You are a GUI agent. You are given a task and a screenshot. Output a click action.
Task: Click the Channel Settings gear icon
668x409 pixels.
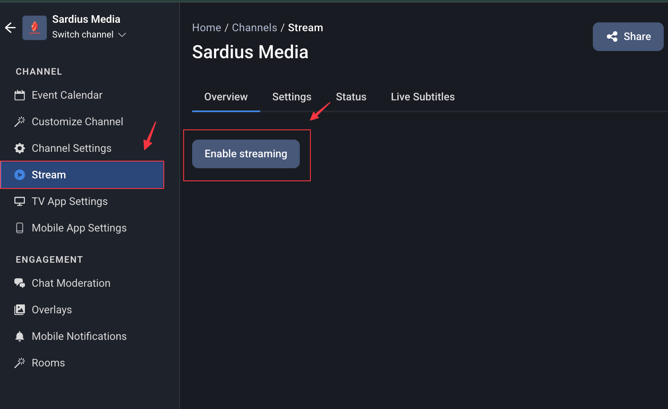(x=19, y=148)
